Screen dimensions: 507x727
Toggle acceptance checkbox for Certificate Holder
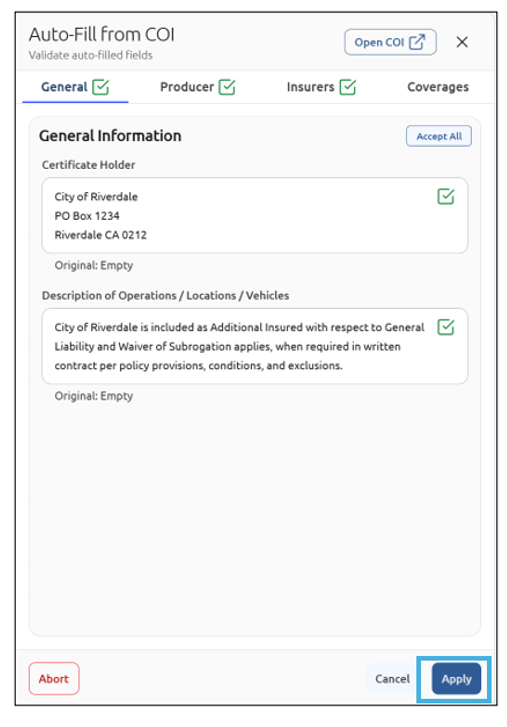[x=446, y=197]
